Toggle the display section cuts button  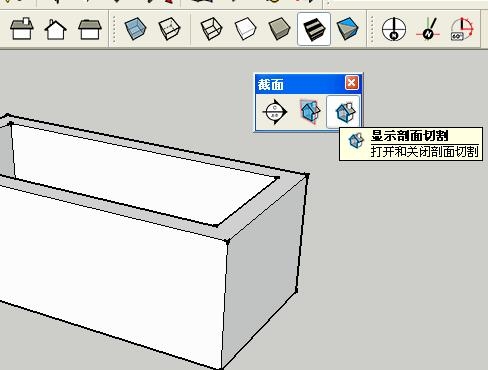(343, 112)
